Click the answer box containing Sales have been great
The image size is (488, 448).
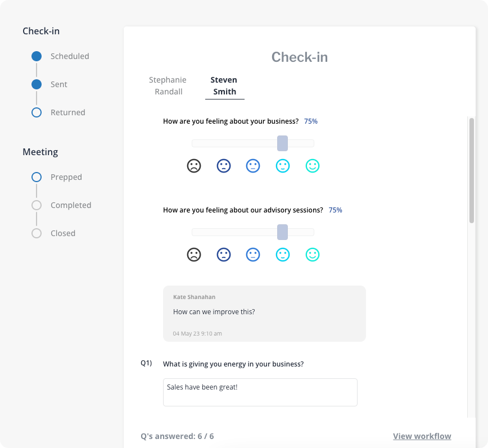[x=260, y=392]
